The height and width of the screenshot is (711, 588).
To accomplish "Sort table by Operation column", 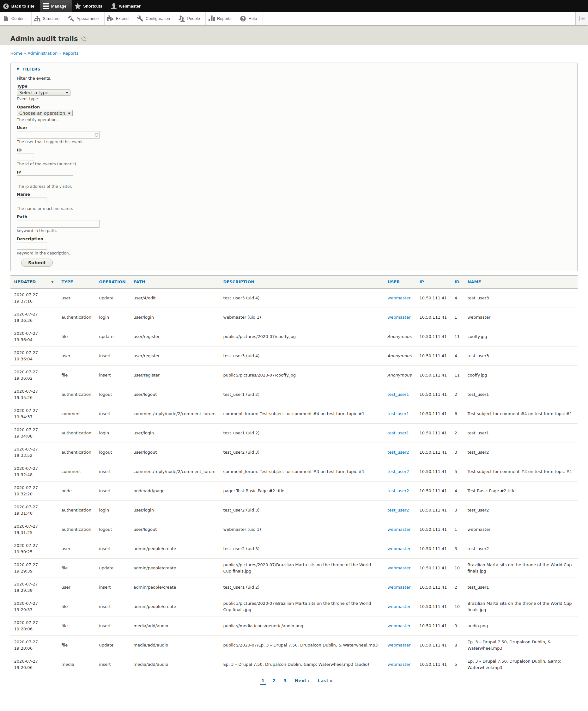I will click(112, 282).
